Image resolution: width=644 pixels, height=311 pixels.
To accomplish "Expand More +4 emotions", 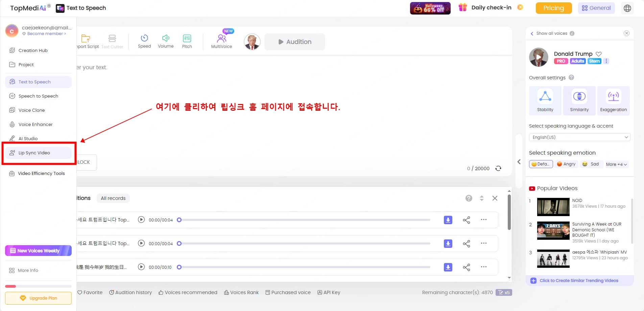I will point(616,164).
